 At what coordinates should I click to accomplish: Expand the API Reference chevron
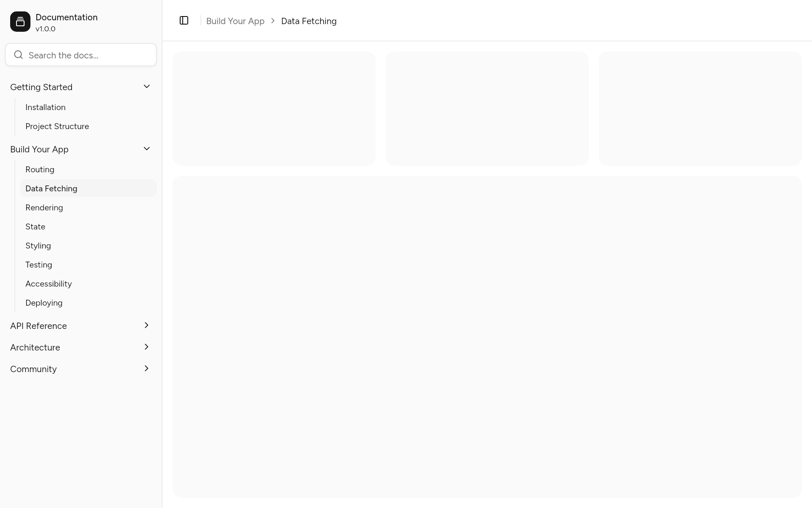pos(147,325)
